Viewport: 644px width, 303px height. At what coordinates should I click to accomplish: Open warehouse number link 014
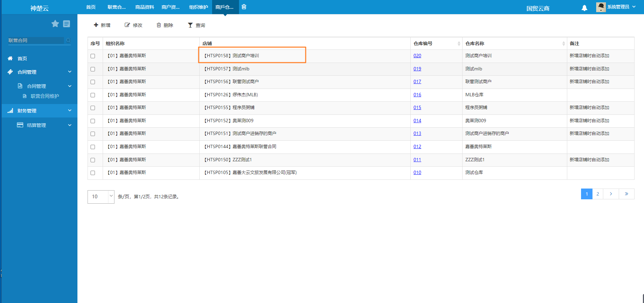(417, 121)
